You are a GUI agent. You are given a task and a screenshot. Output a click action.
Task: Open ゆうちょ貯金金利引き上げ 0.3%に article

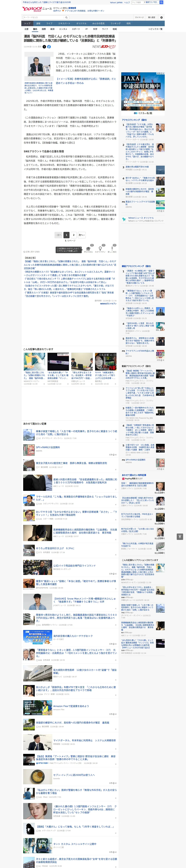pyautogui.click(x=55, y=548)
